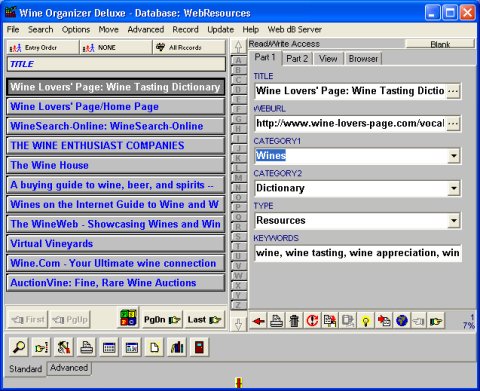Click into the WEBURL input field

pos(350,124)
